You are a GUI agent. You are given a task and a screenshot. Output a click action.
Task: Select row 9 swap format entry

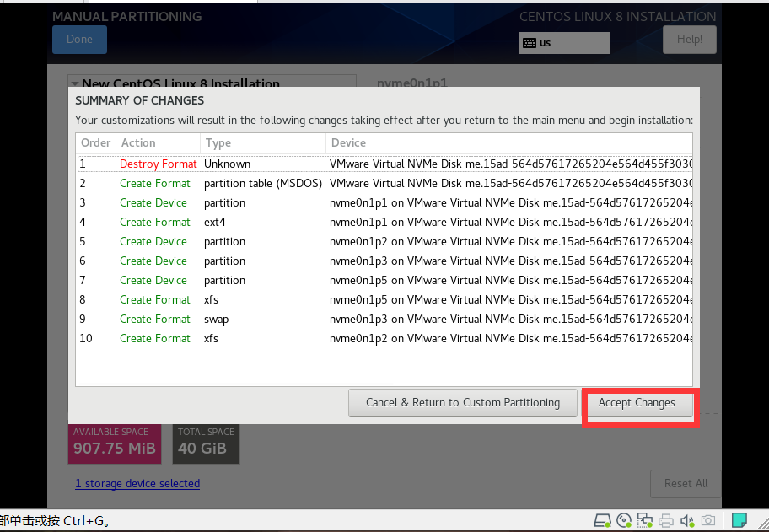pos(384,319)
